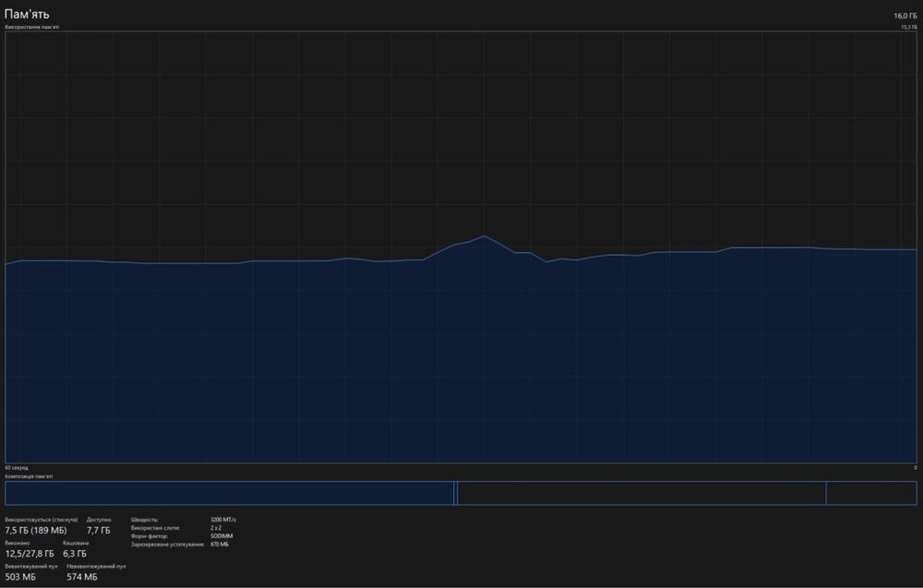The image size is (923, 588).
Task: Click the in-use segment of memory composition bar
Action: click(x=230, y=493)
